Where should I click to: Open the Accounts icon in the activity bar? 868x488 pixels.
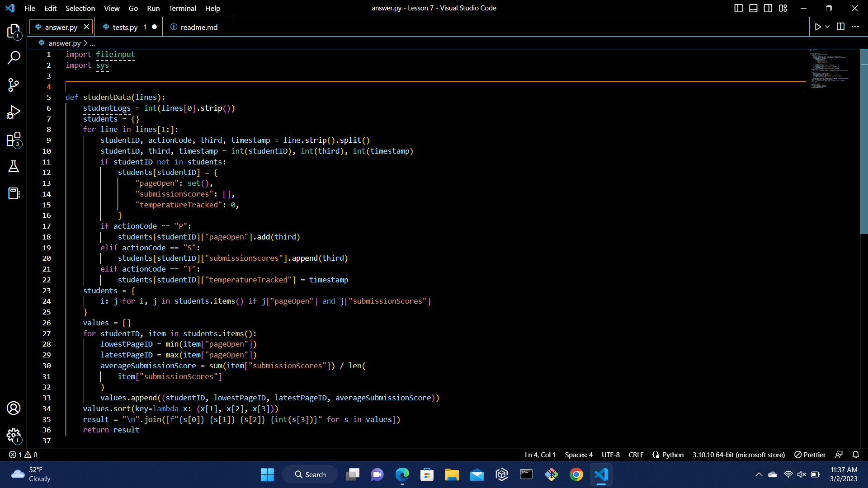click(14, 408)
